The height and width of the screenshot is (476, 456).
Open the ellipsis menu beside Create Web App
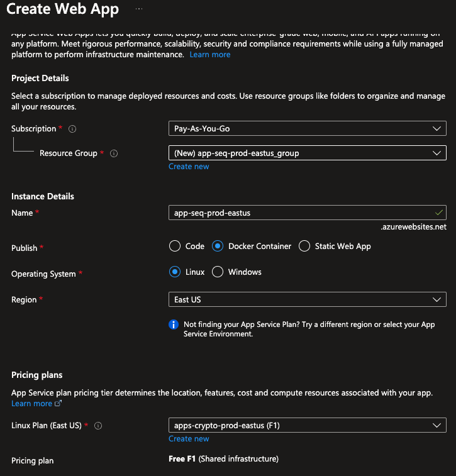(x=139, y=9)
